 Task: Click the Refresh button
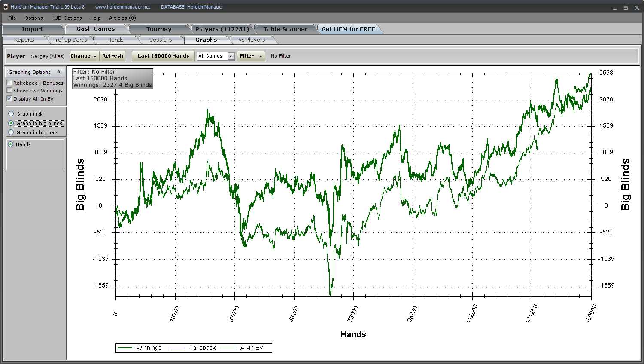pos(112,56)
